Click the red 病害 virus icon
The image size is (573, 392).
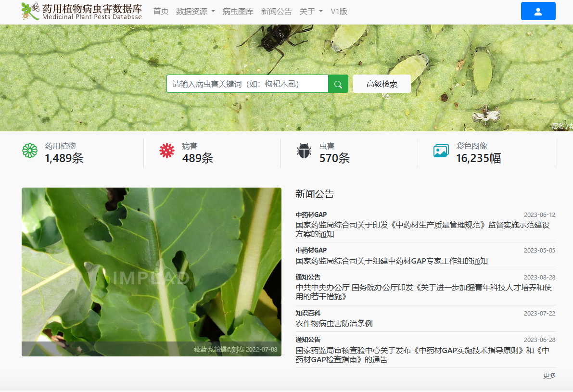(167, 151)
